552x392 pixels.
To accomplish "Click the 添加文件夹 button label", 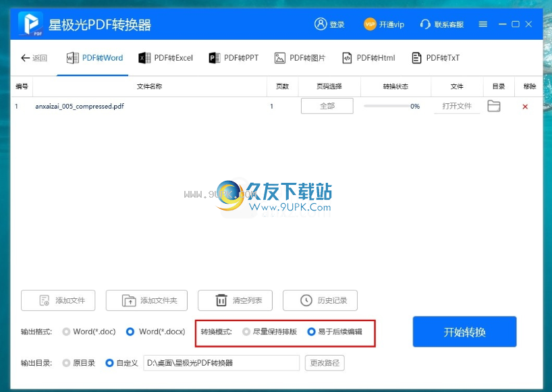I will (x=159, y=300).
